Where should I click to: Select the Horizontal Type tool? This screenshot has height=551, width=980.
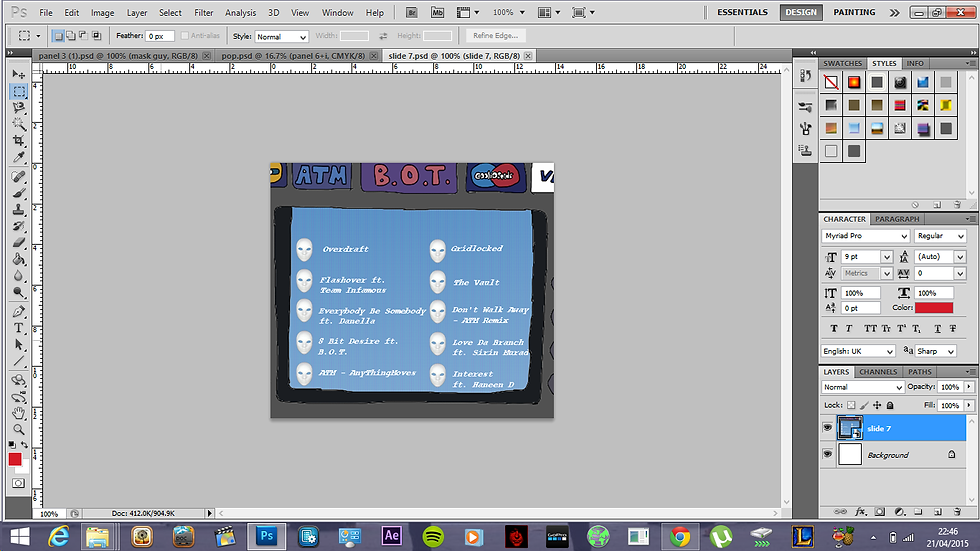point(19,327)
